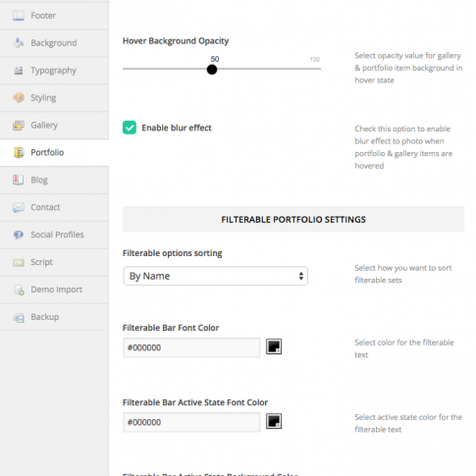Click the Contact envelope icon
Viewport: 476px width, 476px height.
(x=19, y=207)
